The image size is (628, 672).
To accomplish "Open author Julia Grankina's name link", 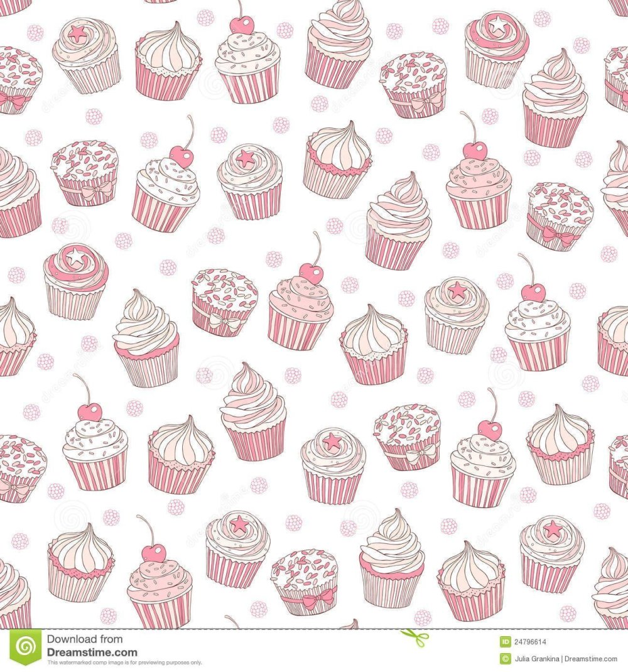I will point(541,658).
